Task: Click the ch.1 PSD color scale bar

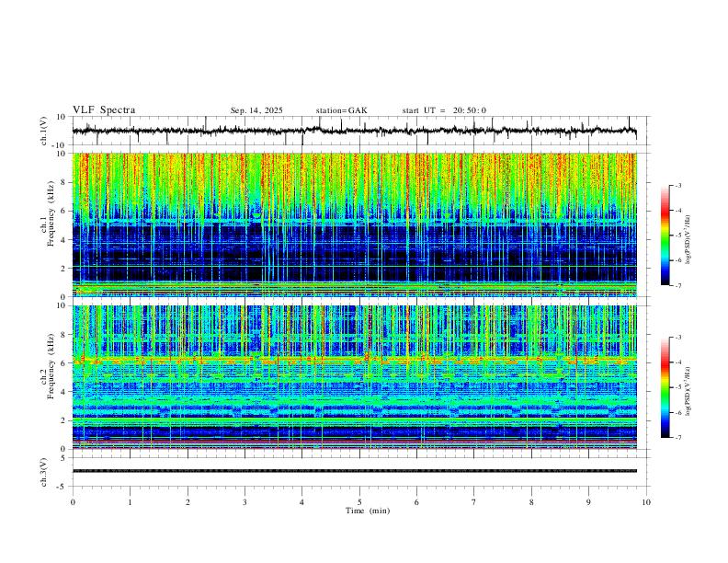Action: (x=665, y=236)
